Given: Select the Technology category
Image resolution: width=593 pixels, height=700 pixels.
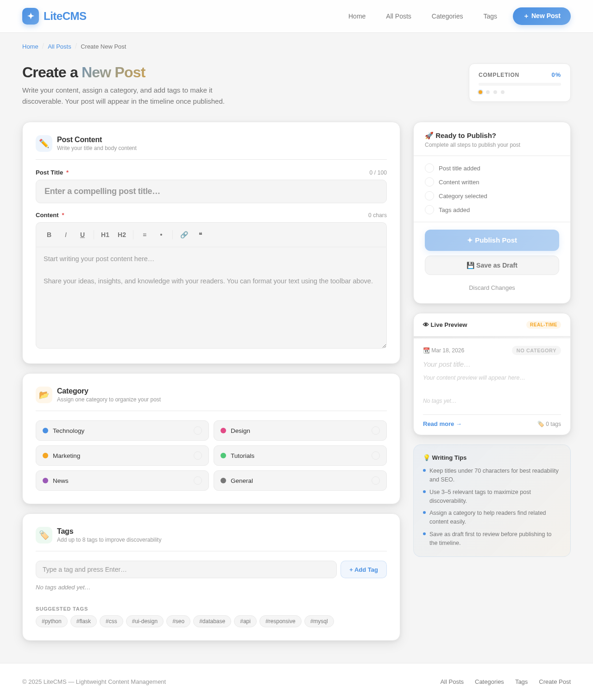Looking at the screenshot, I should pos(122,431).
